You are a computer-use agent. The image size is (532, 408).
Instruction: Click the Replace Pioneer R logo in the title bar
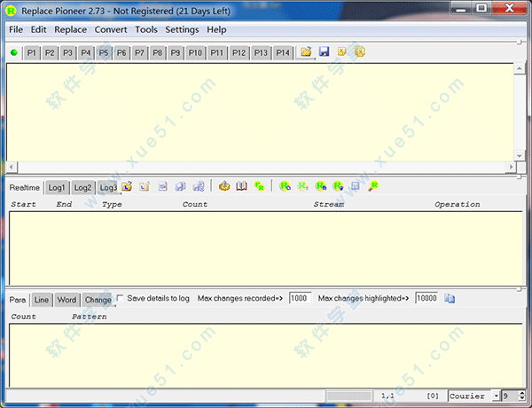pos(11,11)
